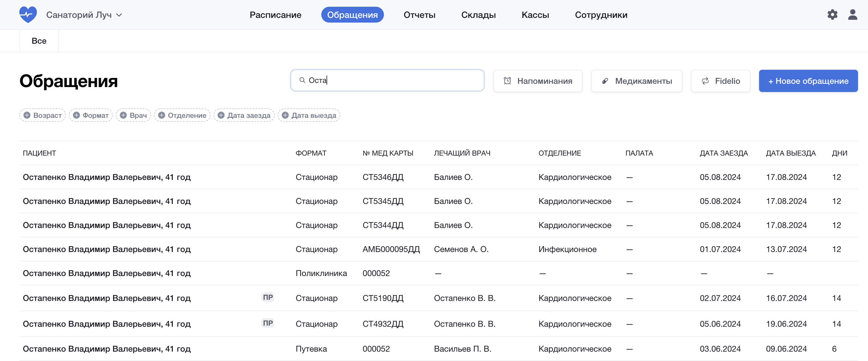Open patient row with card СТ5346ДД
Screen dimensions: 868x361
[x=107, y=177]
